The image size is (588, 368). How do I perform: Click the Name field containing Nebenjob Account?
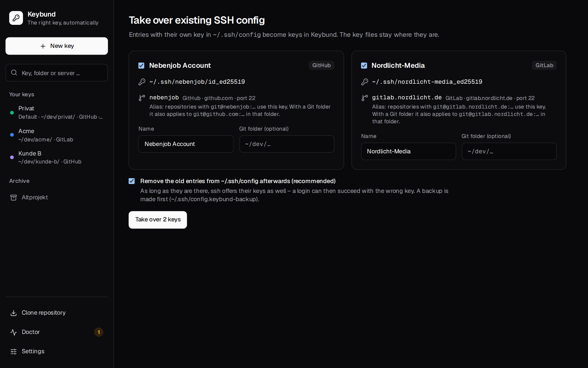point(186,144)
